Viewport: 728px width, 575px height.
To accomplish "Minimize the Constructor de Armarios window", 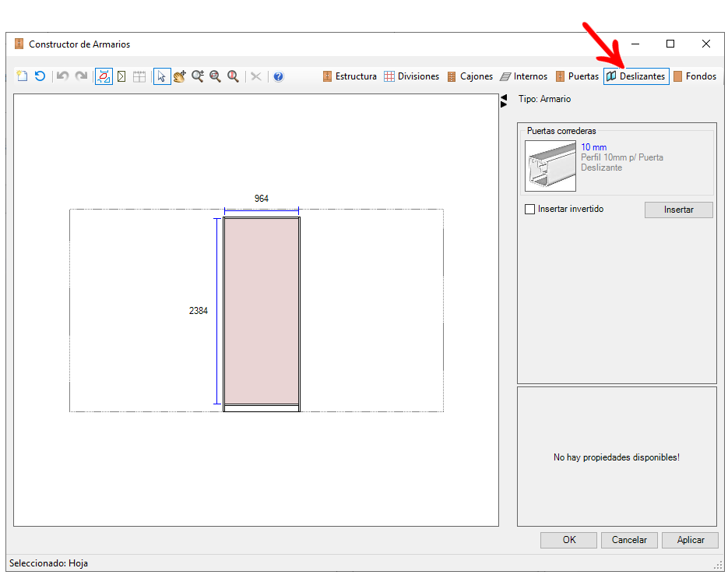I will click(635, 44).
